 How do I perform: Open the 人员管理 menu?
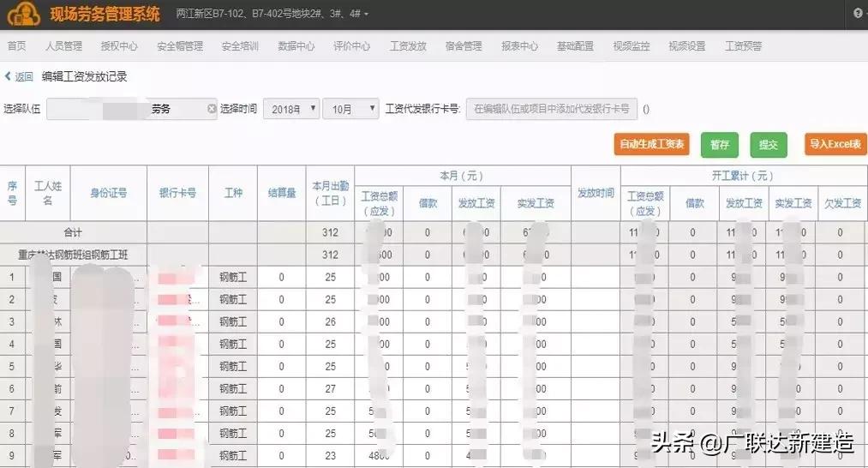63,46
